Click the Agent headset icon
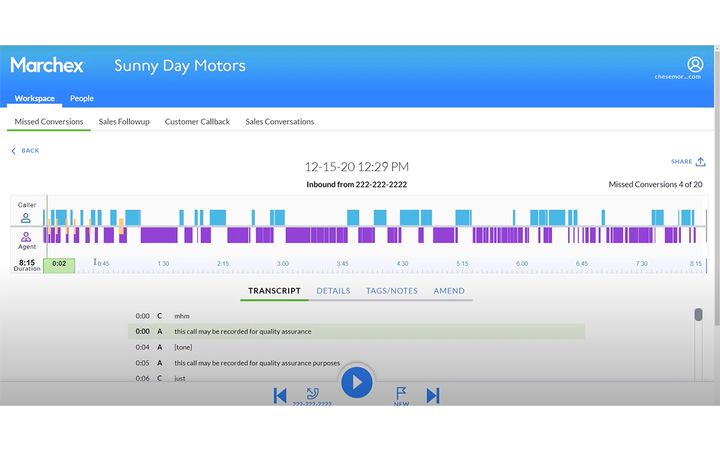The width and height of the screenshot is (720, 450). point(26,237)
